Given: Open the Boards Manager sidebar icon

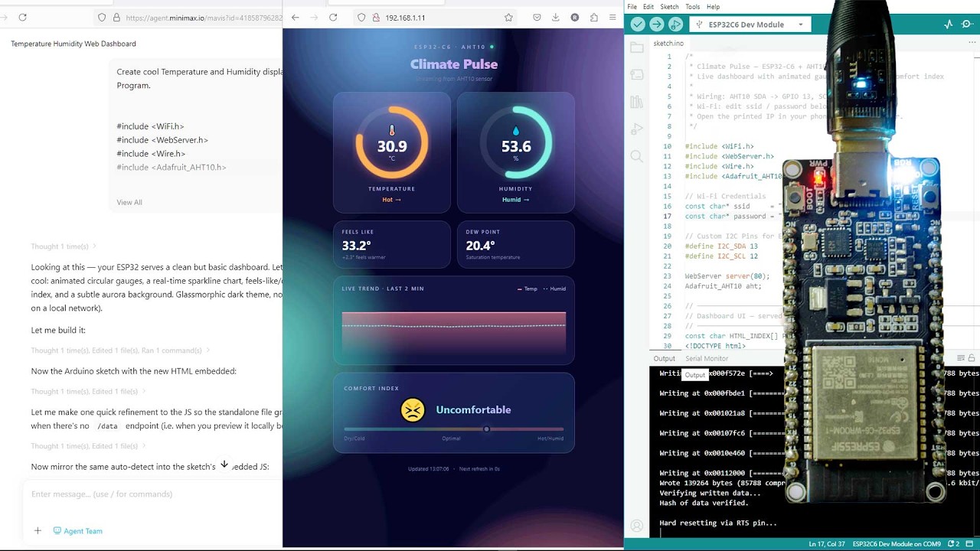Looking at the screenshot, I should [x=636, y=75].
